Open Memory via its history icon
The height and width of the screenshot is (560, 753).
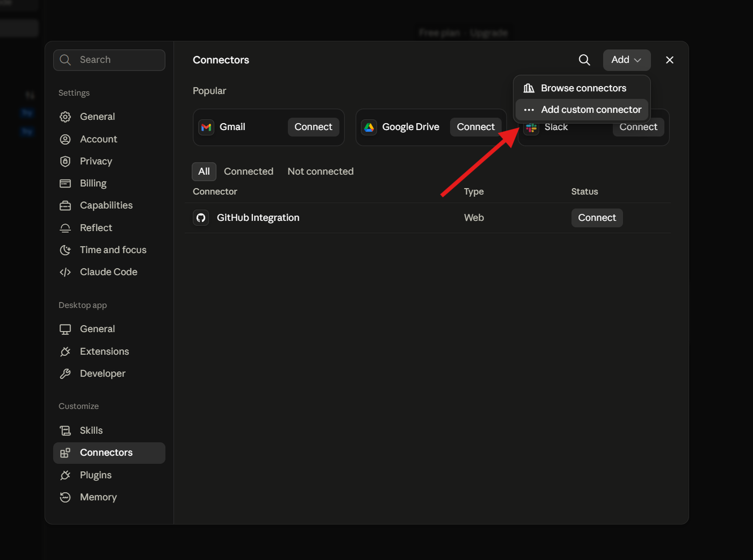[x=65, y=497]
